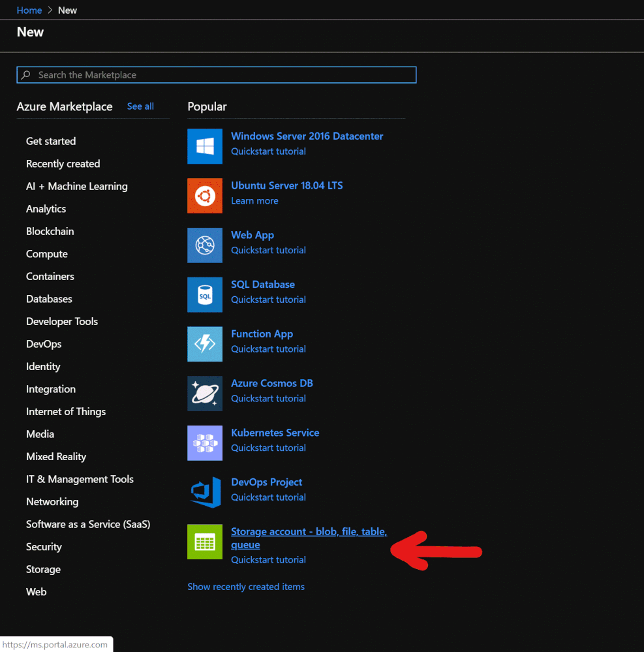The width and height of the screenshot is (644, 652).
Task: Open Quickstart tutorial under Web App
Action: pos(268,251)
